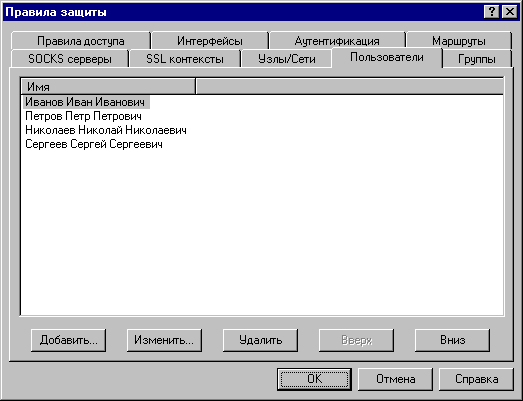Image resolution: width=523 pixels, height=401 pixels.
Task: Go to the Аутентификация tab
Action: (337, 41)
